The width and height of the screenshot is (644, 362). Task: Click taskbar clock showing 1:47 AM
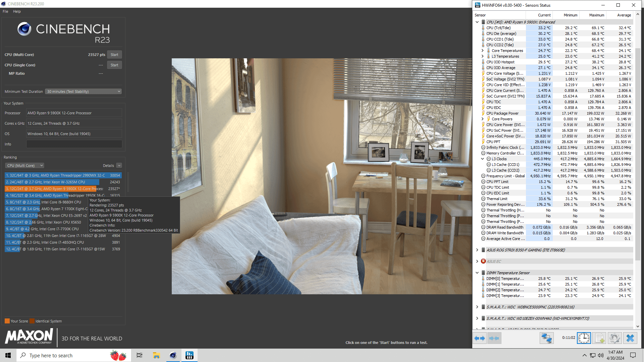(615, 355)
